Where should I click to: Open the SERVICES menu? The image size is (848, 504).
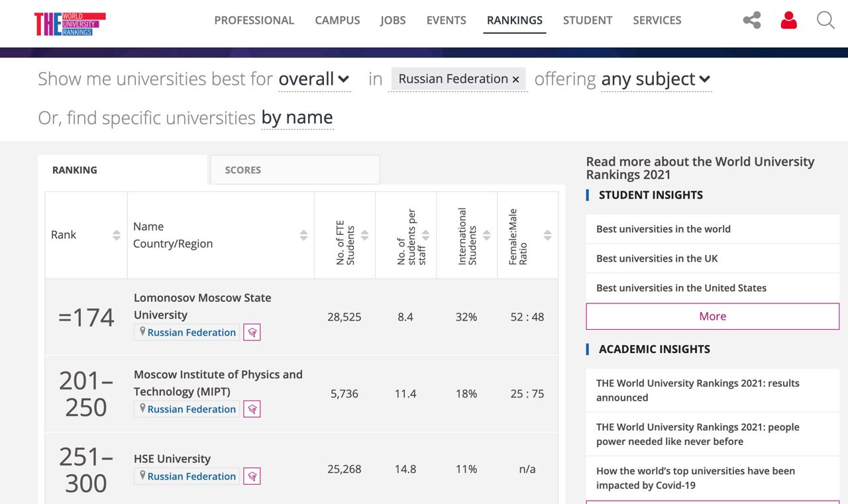[x=657, y=21]
